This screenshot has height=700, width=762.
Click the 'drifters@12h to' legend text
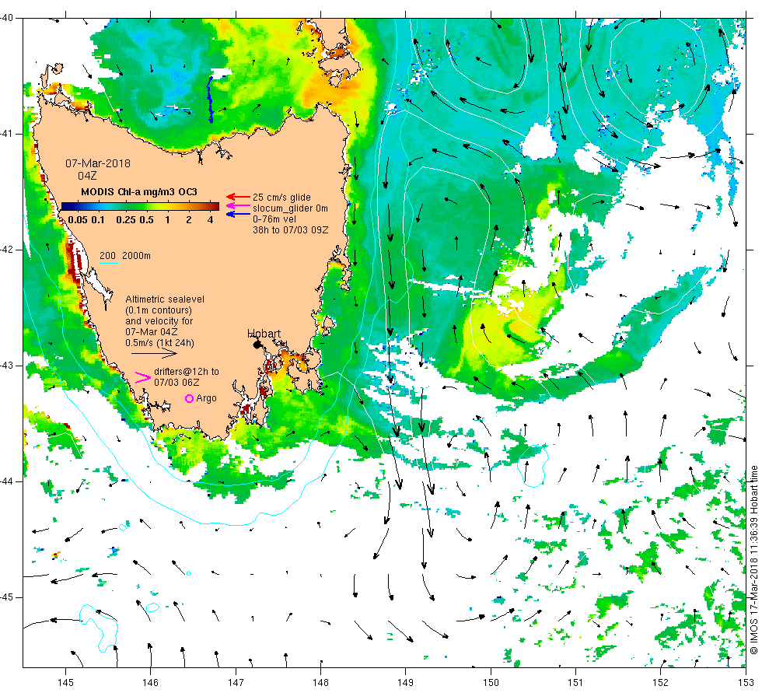(187, 372)
